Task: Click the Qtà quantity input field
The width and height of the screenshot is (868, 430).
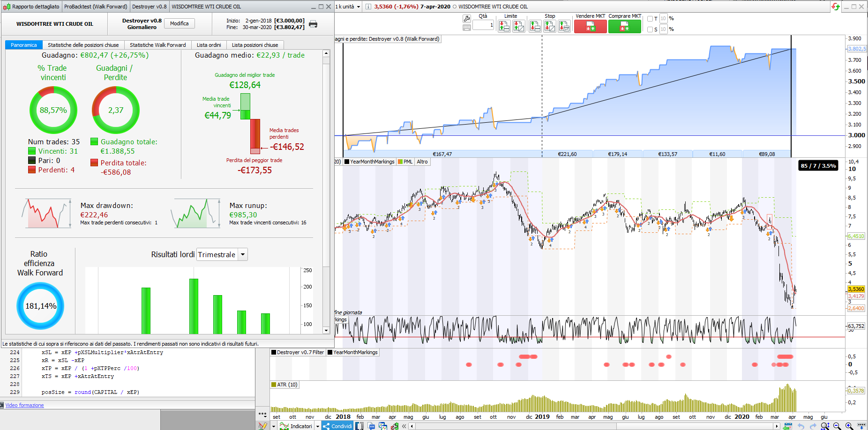Action: 483,25
